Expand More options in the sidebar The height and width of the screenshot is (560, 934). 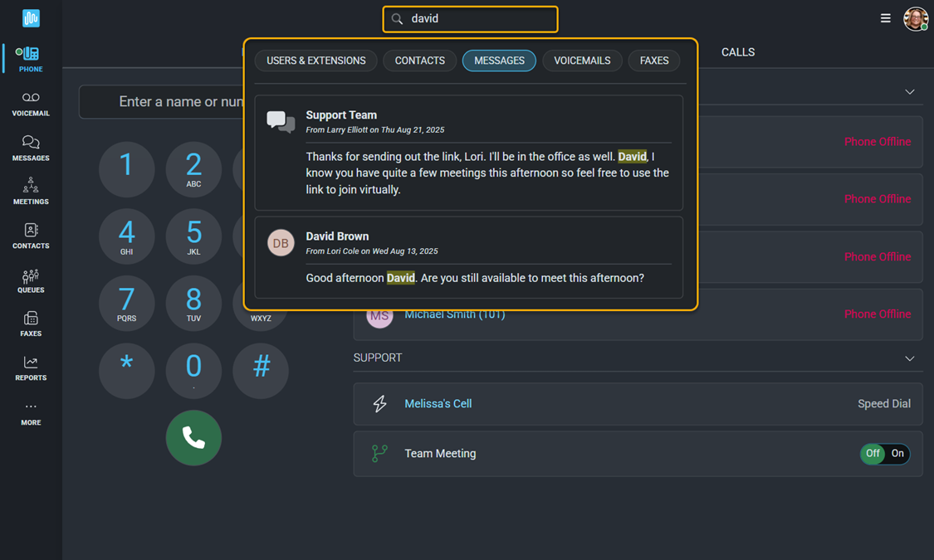click(x=31, y=412)
